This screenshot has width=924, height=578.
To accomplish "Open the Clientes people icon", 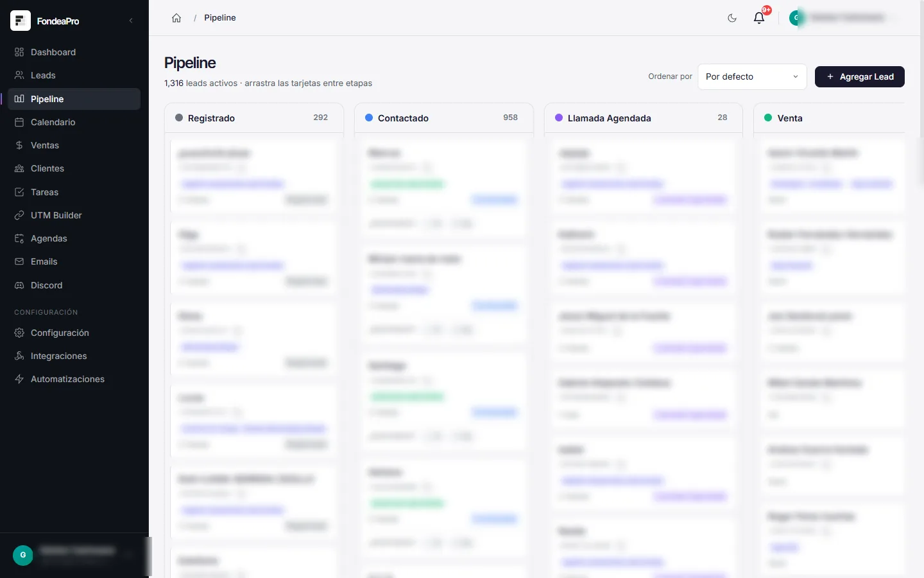I will coord(19,168).
